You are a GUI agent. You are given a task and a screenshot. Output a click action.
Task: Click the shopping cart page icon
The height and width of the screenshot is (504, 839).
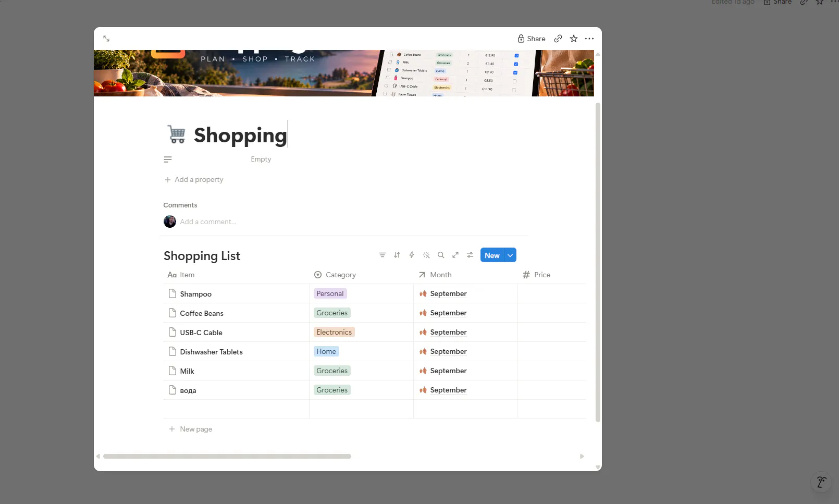tap(177, 134)
